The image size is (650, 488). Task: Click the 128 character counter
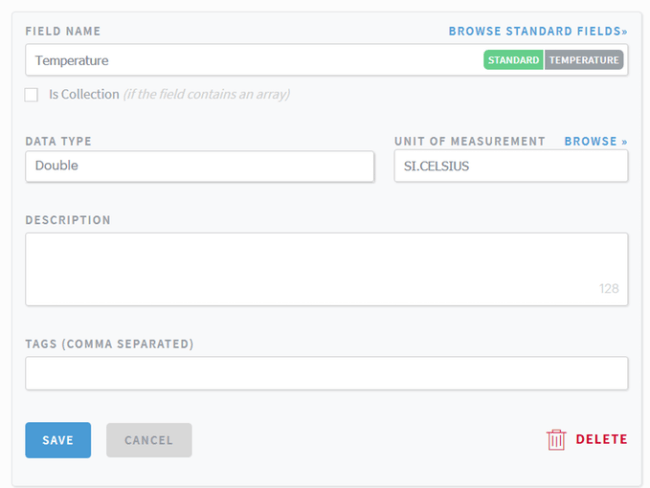point(609,289)
